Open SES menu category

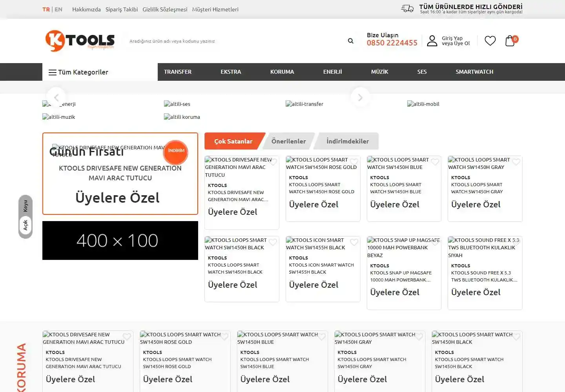(x=422, y=72)
